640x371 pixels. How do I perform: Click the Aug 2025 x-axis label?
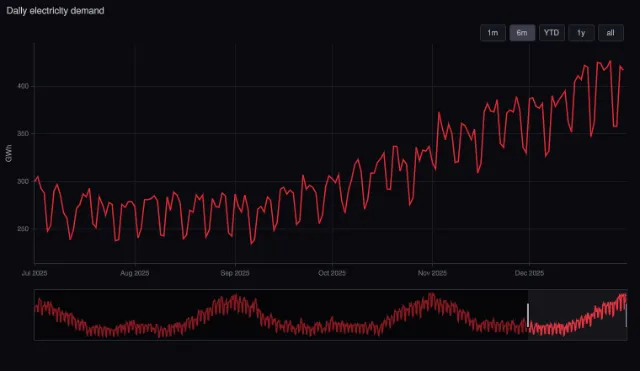click(x=135, y=273)
